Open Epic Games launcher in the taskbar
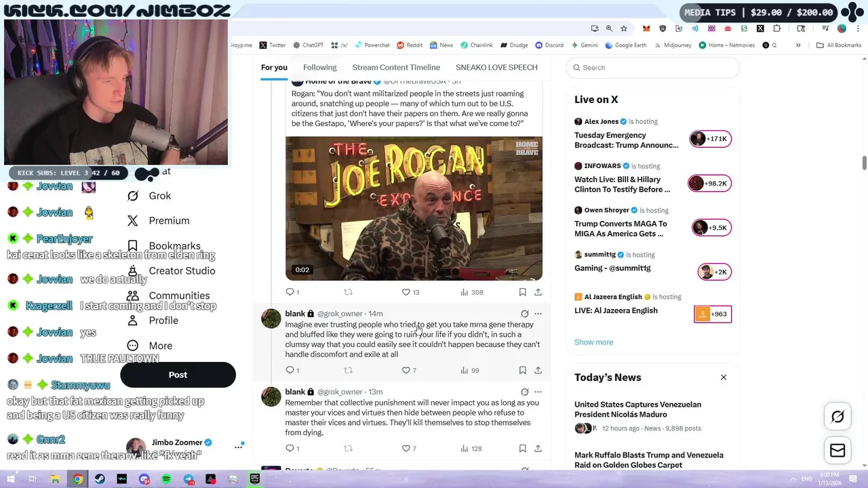This screenshot has height=488, width=868. 255,479
